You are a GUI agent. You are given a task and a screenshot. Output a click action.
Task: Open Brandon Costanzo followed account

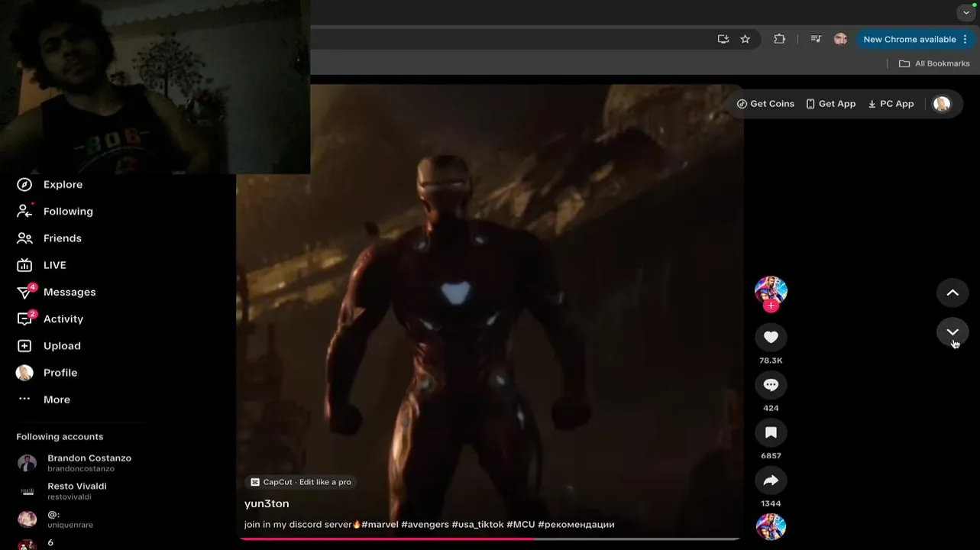(74, 463)
